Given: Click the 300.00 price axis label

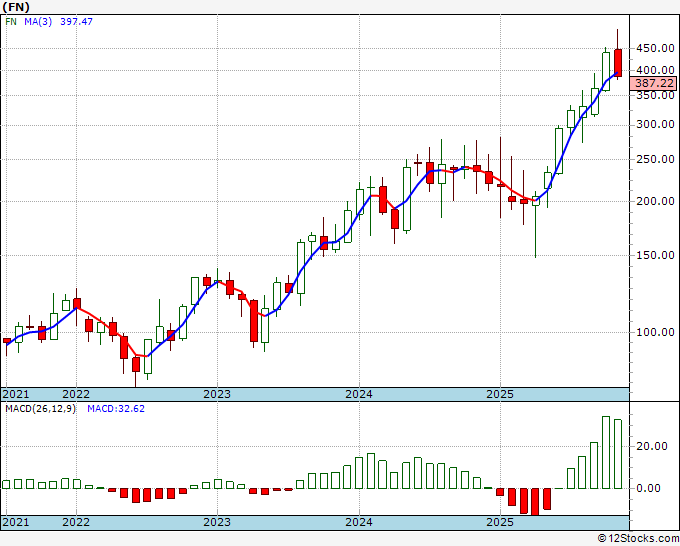Looking at the screenshot, I should click(x=655, y=124).
